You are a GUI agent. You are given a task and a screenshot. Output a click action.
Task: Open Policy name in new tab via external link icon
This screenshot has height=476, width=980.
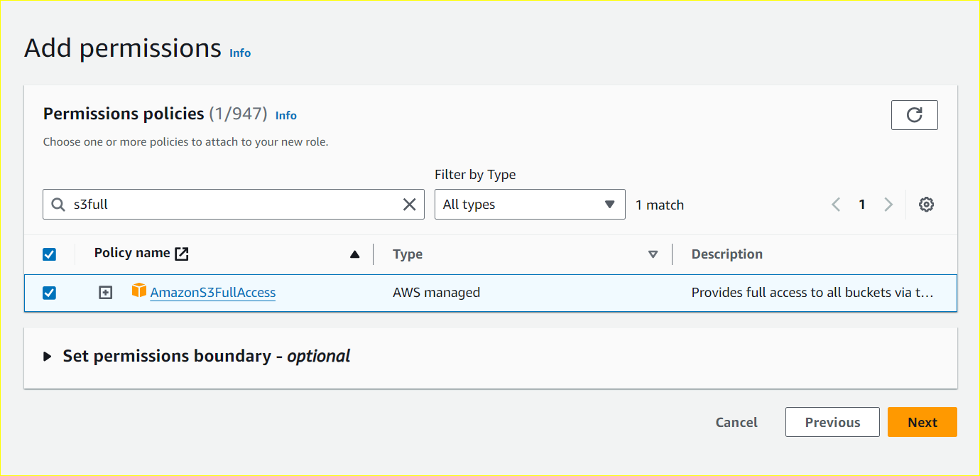click(186, 252)
